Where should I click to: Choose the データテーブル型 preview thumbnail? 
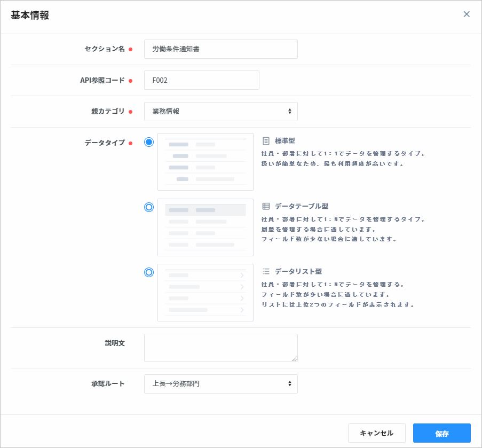[x=206, y=227]
